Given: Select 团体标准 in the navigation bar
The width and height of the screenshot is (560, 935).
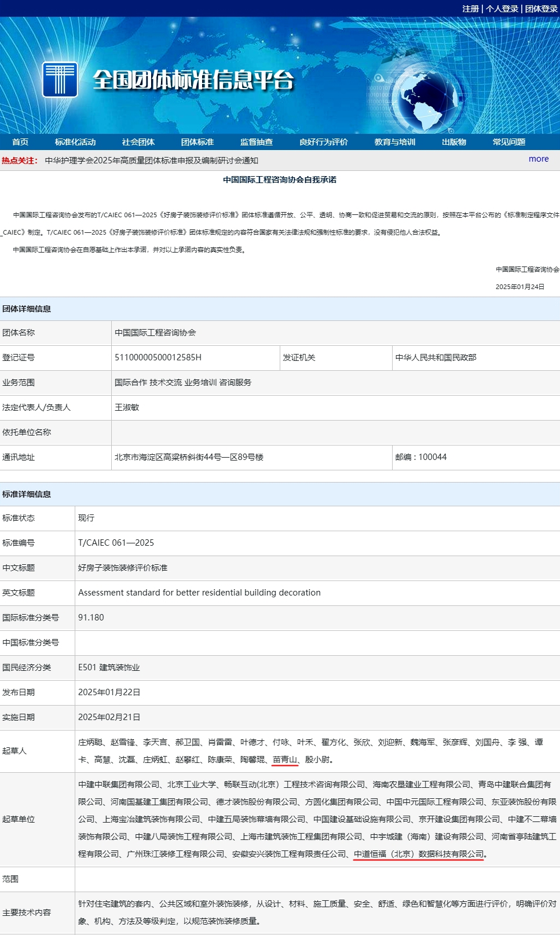Looking at the screenshot, I should pyautogui.click(x=197, y=142).
